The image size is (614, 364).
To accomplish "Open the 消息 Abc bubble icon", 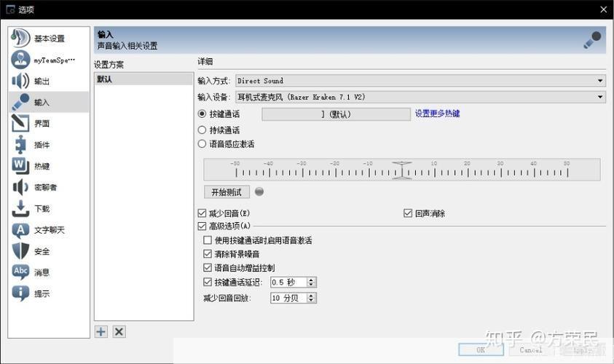I will point(20,272).
